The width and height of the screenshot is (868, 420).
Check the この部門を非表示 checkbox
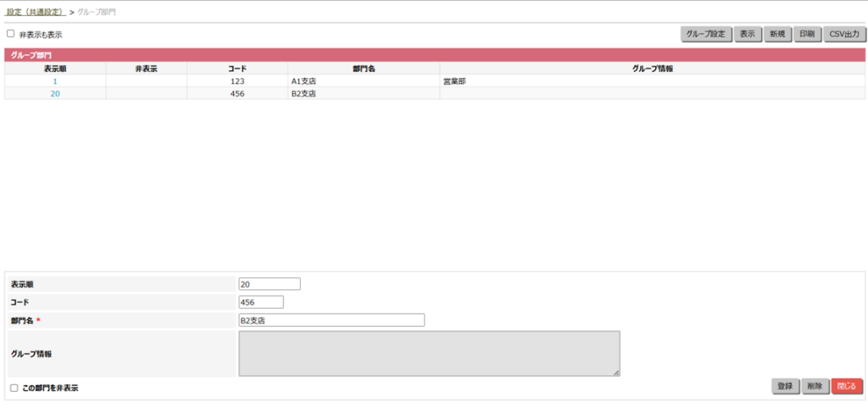(14, 388)
